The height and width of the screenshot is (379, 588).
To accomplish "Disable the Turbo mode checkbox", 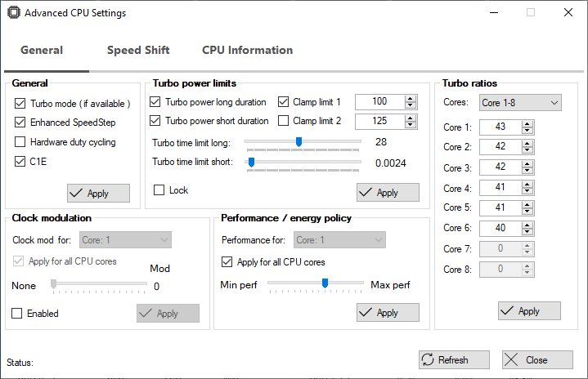I will click(20, 104).
